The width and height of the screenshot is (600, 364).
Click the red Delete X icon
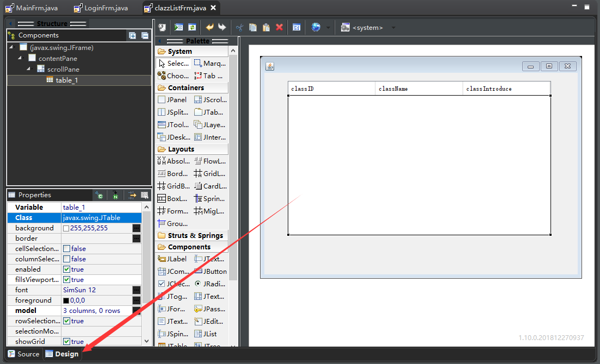point(280,27)
